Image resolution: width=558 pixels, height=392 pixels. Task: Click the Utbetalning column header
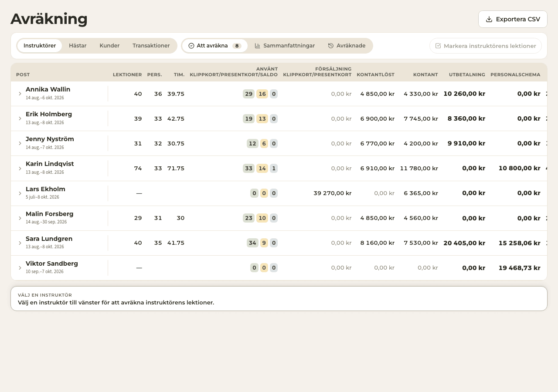point(467,74)
